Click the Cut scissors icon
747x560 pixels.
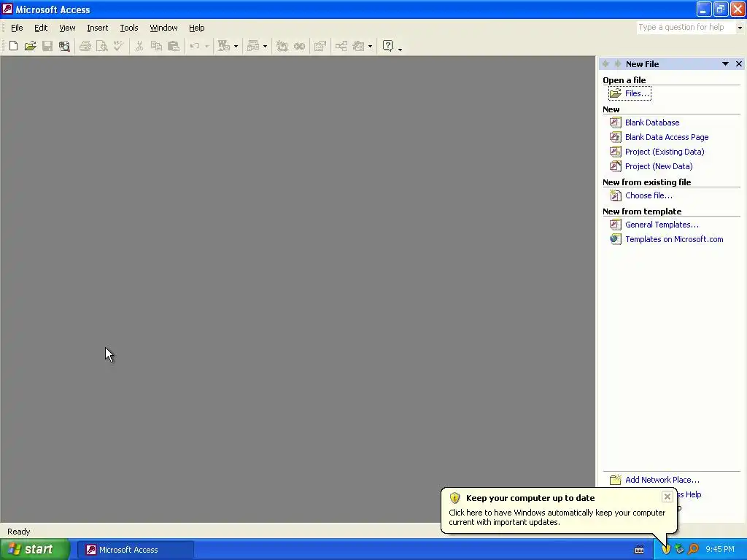tap(139, 46)
